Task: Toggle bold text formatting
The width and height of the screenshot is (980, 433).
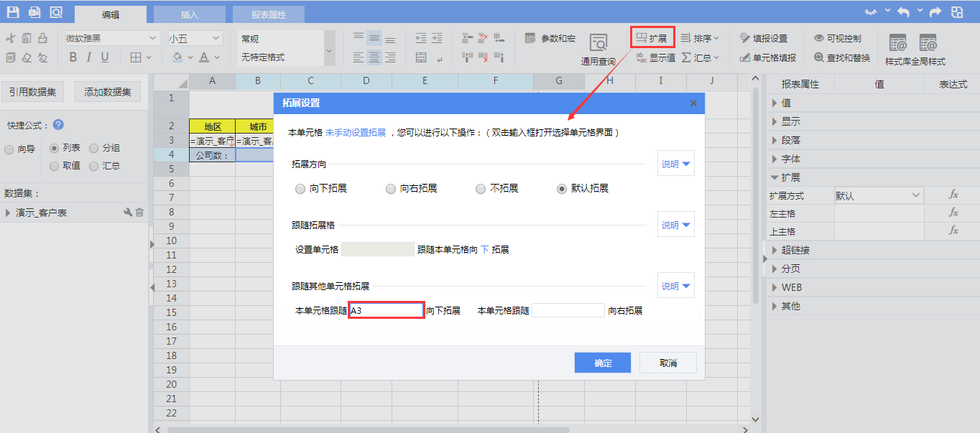Action: [x=73, y=57]
